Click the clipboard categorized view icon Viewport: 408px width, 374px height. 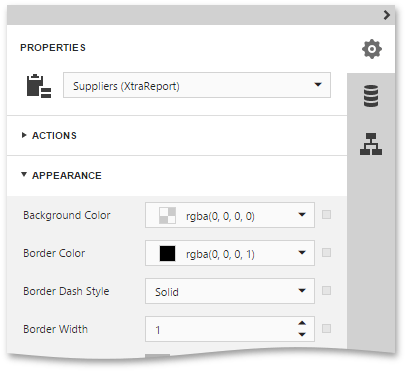(x=39, y=86)
